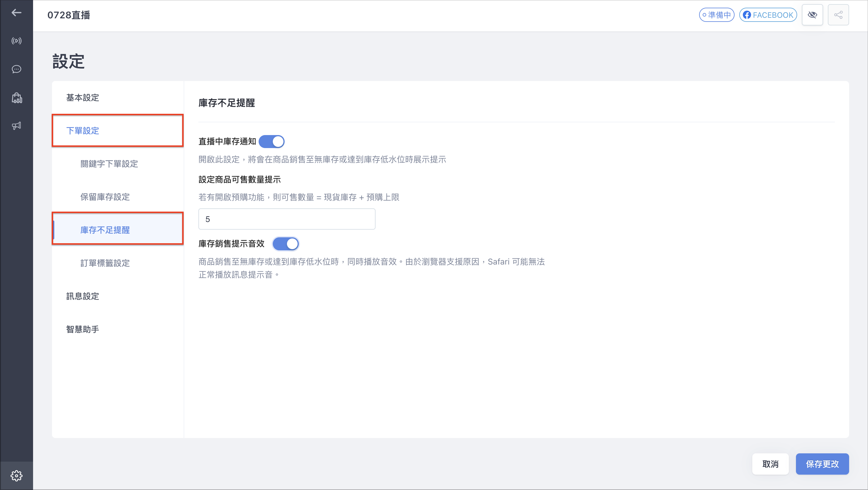Click the crossed-eye visibility icon

pos(812,15)
